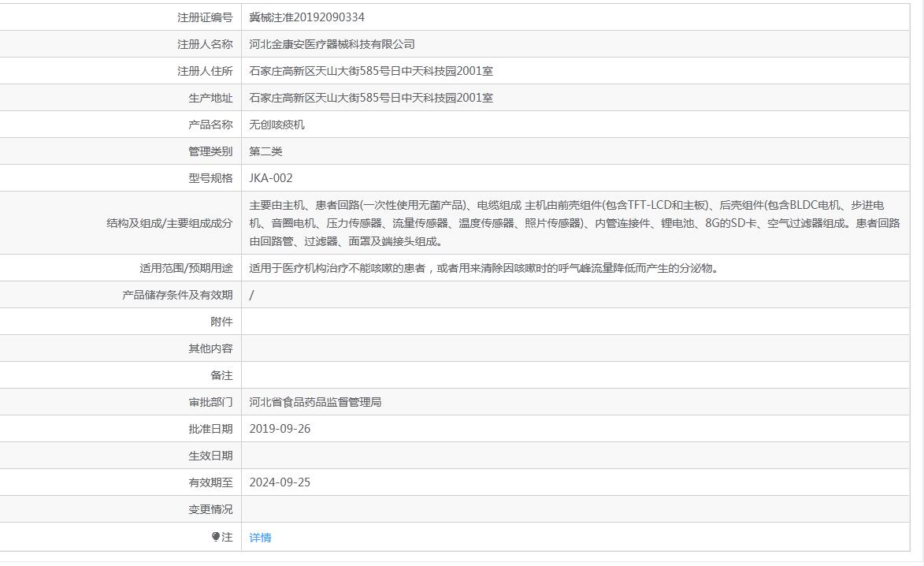This screenshot has height=566, width=924.
Task: Click the slash value for 产品储存条件及有效期
Action: 251,295
